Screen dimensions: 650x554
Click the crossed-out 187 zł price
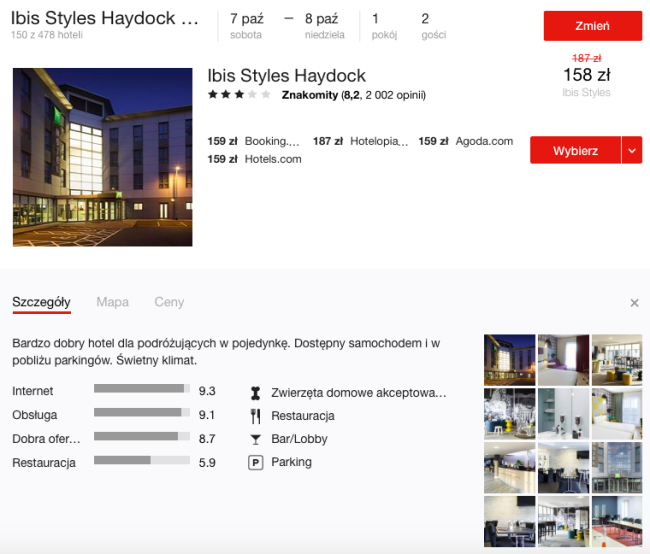coord(587,58)
